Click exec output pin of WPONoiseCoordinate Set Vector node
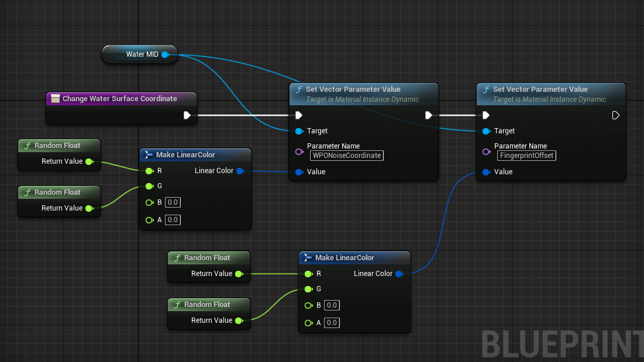 428,115
